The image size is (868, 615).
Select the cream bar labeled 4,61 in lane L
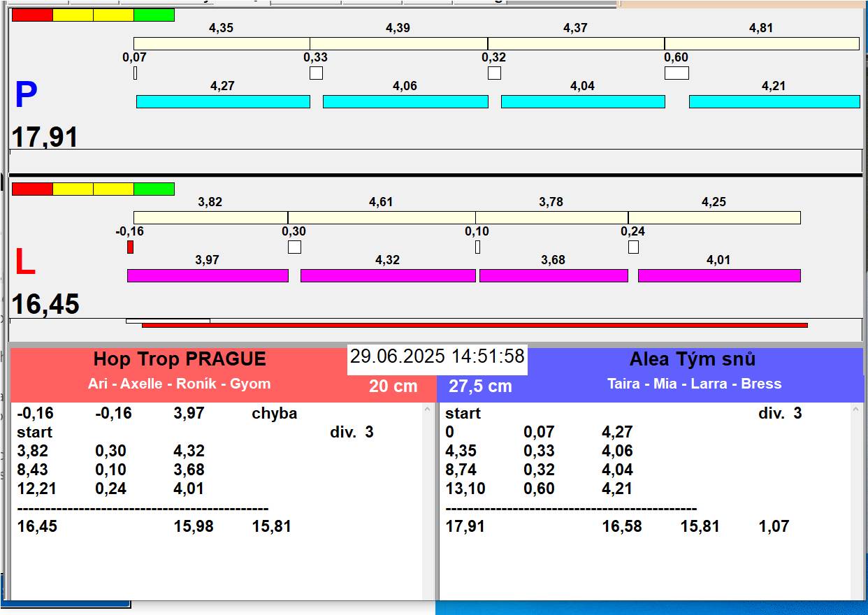382,217
